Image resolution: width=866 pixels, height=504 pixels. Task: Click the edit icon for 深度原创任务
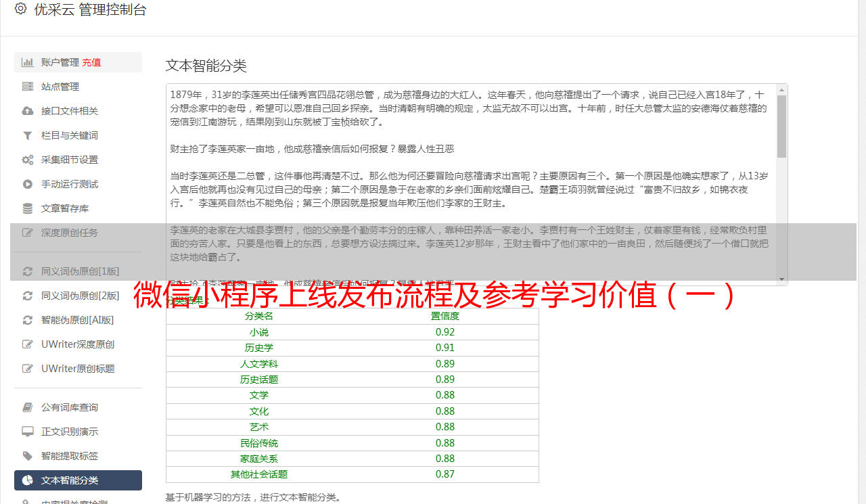coord(28,233)
